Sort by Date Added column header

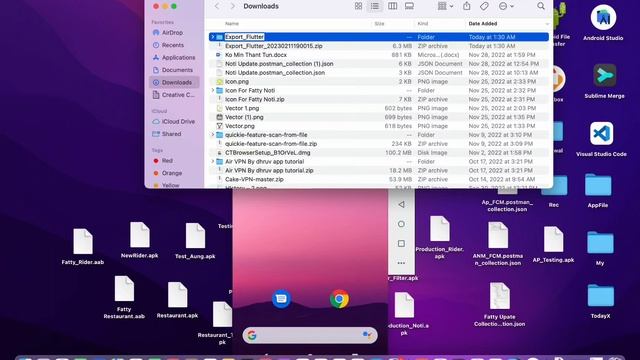[x=483, y=24]
